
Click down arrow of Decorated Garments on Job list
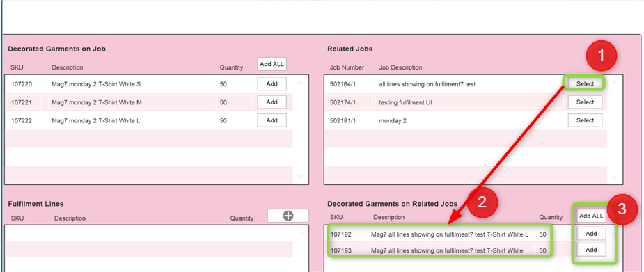301,177
